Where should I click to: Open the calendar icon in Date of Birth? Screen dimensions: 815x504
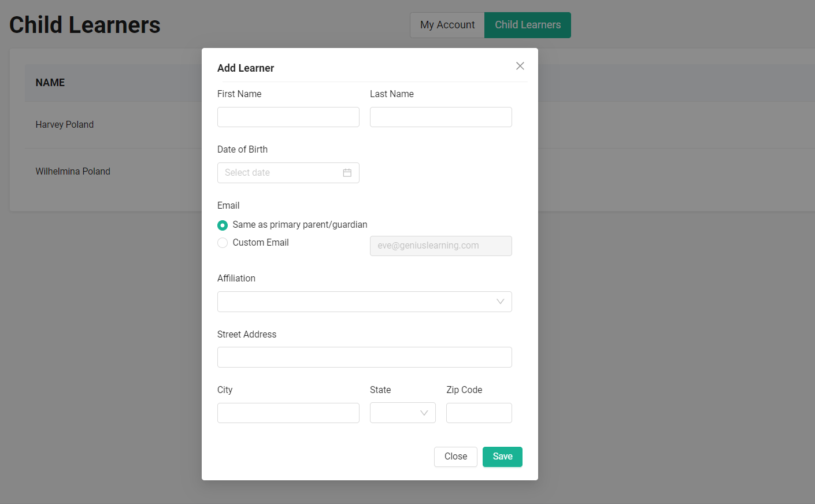[x=347, y=173]
